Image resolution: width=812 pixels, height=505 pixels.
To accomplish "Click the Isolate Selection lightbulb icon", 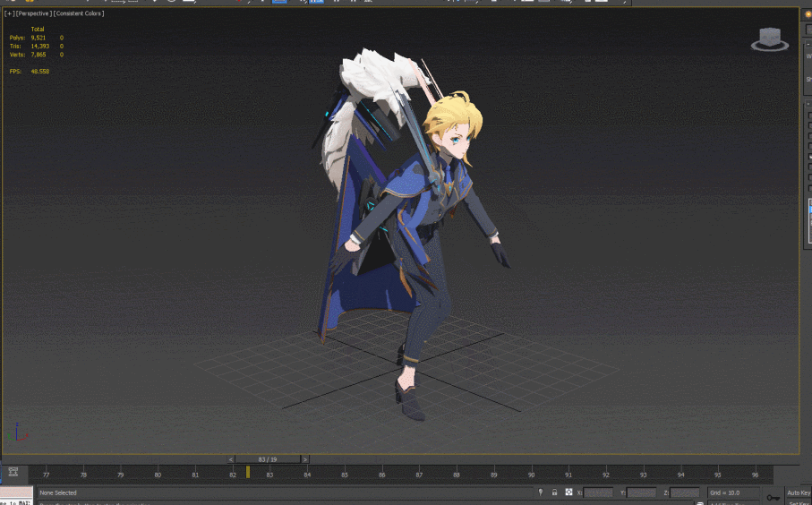I will pos(541,492).
